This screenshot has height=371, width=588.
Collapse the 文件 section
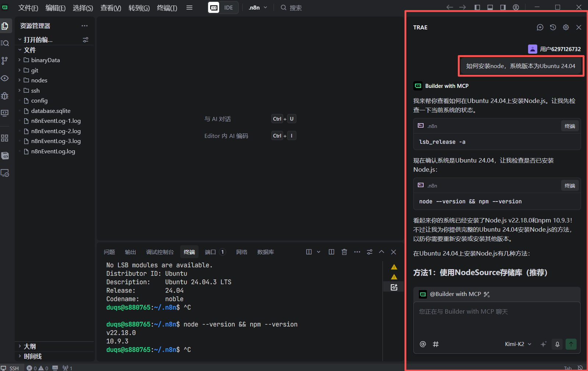[20, 50]
